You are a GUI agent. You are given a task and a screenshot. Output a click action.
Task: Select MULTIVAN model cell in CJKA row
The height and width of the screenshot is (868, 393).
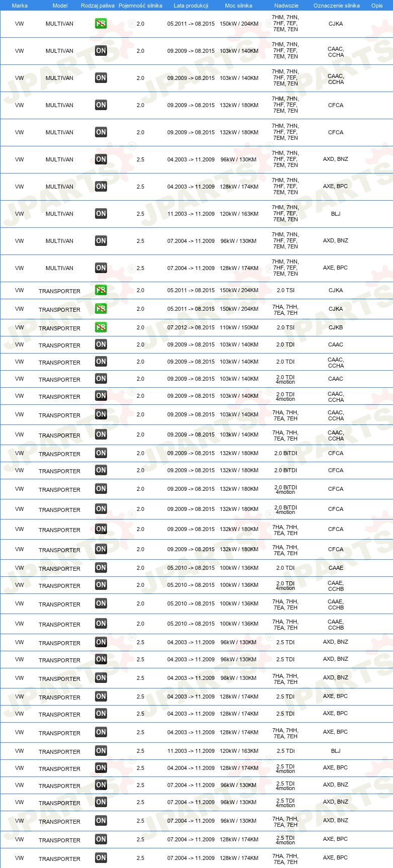tap(59, 24)
